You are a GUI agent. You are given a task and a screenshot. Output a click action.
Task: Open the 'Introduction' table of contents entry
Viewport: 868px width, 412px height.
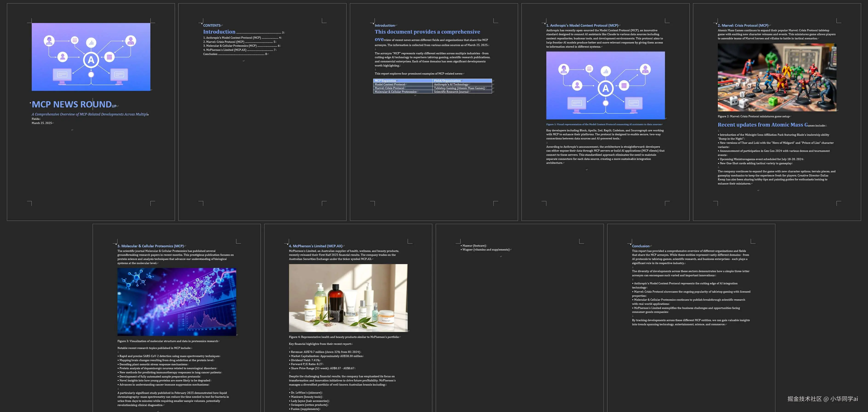[x=219, y=32]
